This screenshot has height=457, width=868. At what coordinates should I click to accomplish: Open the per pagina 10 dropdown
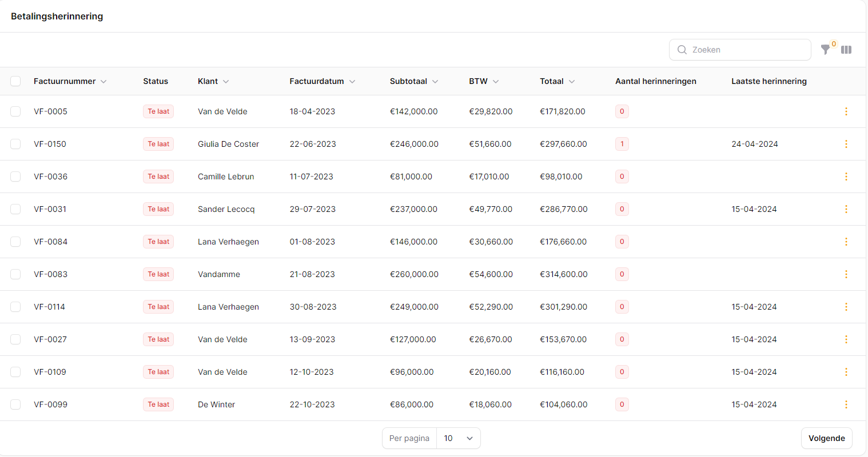(x=458, y=438)
